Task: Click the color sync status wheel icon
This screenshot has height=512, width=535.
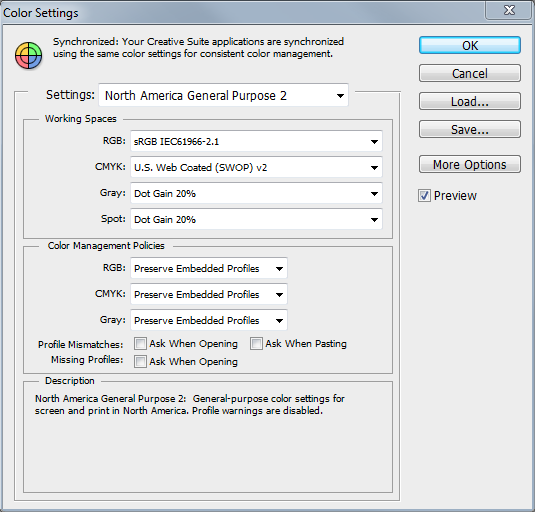Action: [29, 55]
